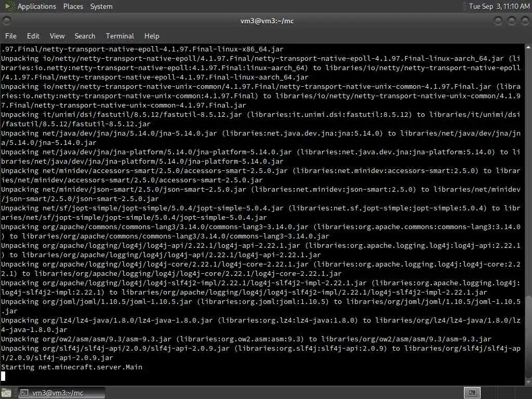This screenshot has height=399, width=532.
Task: Maximize the vm3@vm3:~/mc terminal window
Action: [x=512, y=21]
